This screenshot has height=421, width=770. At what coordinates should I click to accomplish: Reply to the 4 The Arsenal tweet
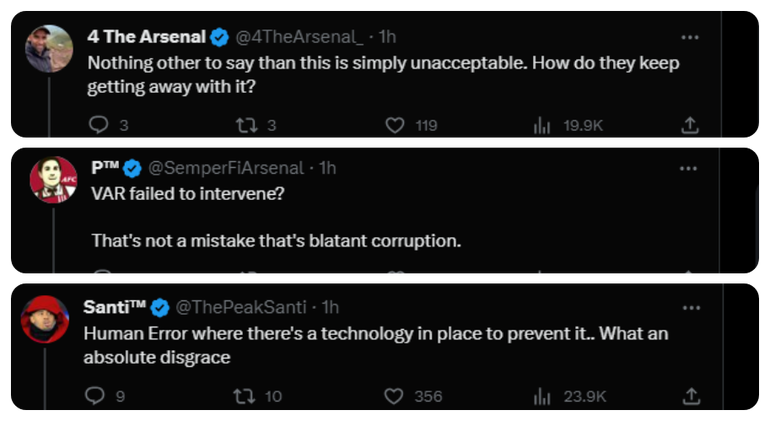[x=98, y=126]
